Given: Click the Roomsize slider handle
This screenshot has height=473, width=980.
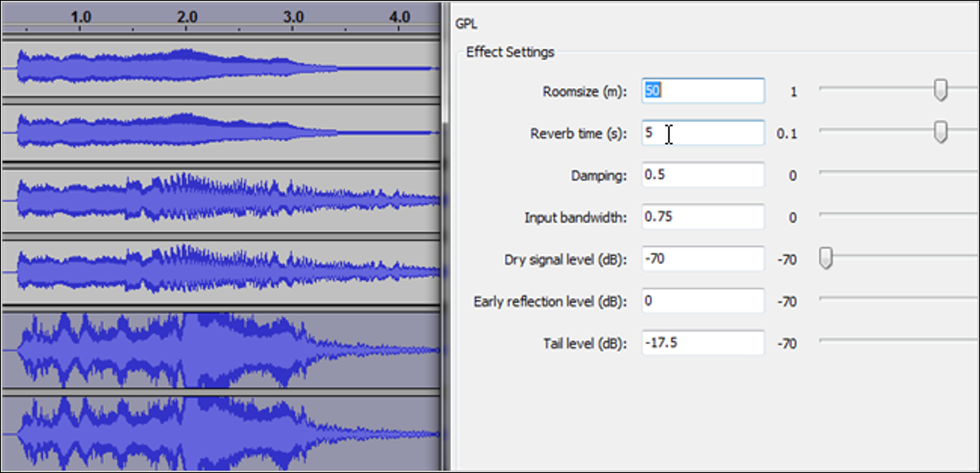Looking at the screenshot, I should [x=941, y=91].
